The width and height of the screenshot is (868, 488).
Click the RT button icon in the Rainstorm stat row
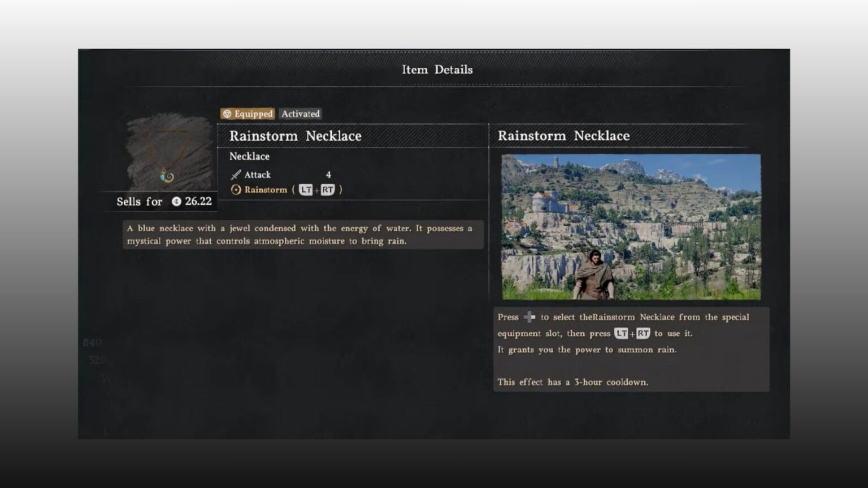(x=328, y=190)
